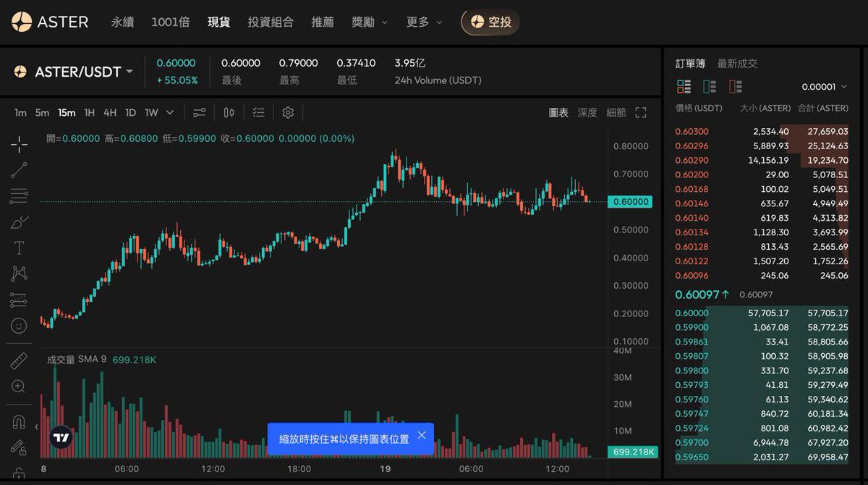Viewport: 868px width, 485px height.
Task: Dismiss the blue zoom tip popup
Action: (422, 435)
